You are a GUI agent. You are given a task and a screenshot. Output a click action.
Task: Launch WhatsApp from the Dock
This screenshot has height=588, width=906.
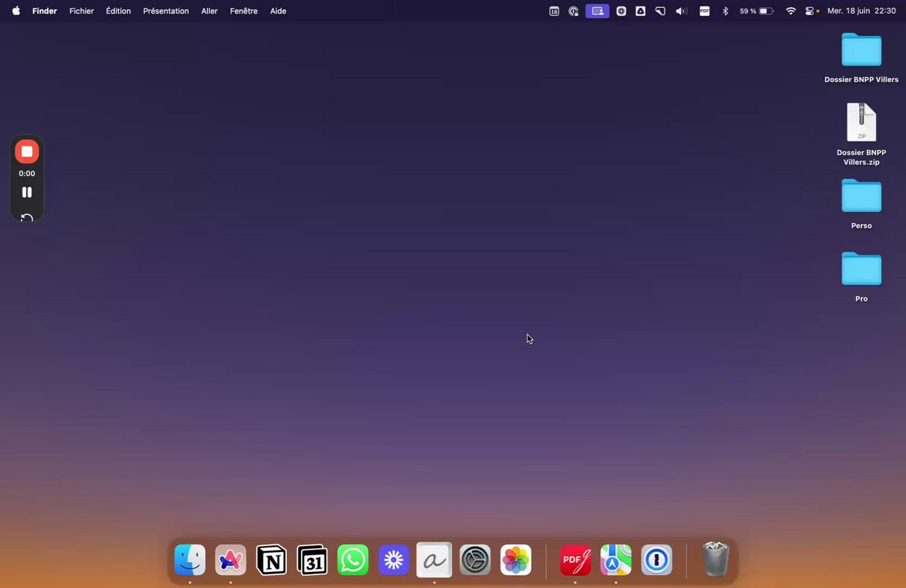pyautogui.click(x=353, y=560)
